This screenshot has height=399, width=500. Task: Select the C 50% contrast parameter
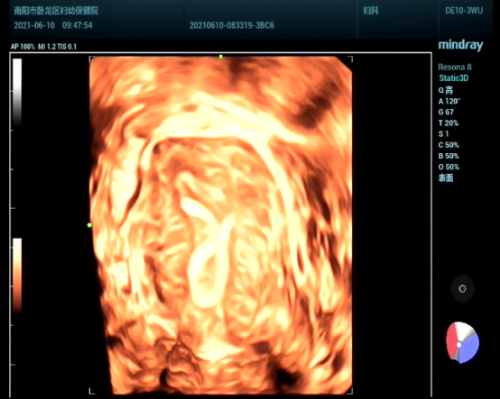point(449,145)
